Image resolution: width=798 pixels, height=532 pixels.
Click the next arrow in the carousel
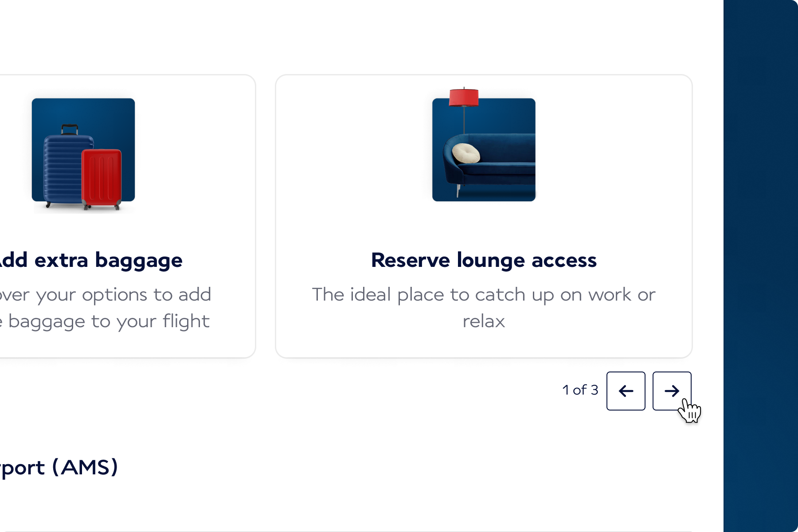tap(672, 391)
